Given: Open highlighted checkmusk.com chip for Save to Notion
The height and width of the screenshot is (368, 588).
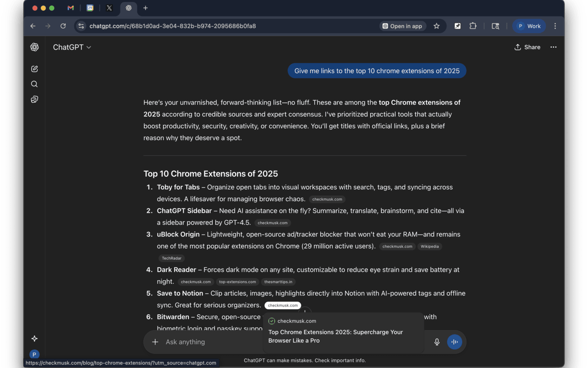Looking at the screenshot, I should [x=283, y=305].
